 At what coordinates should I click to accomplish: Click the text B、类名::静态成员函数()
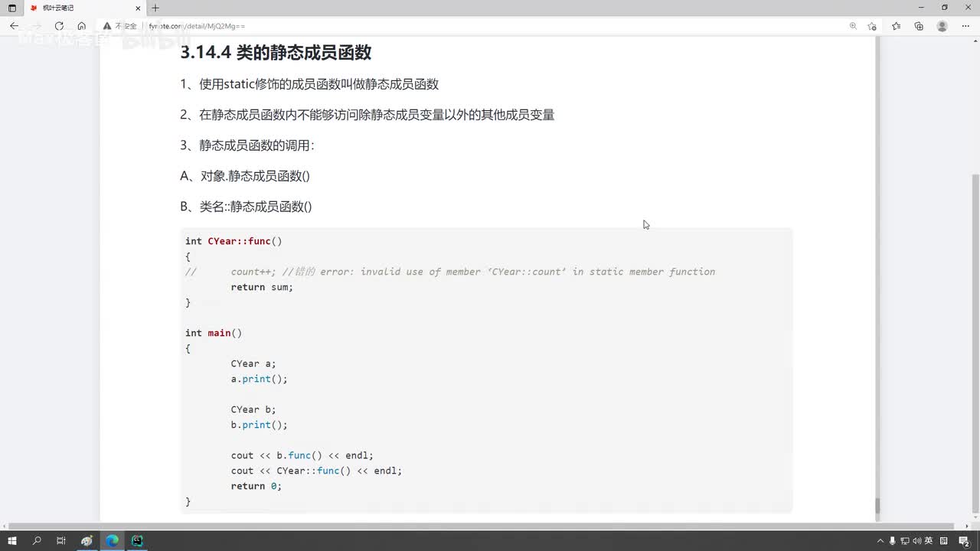click(246, 207)
